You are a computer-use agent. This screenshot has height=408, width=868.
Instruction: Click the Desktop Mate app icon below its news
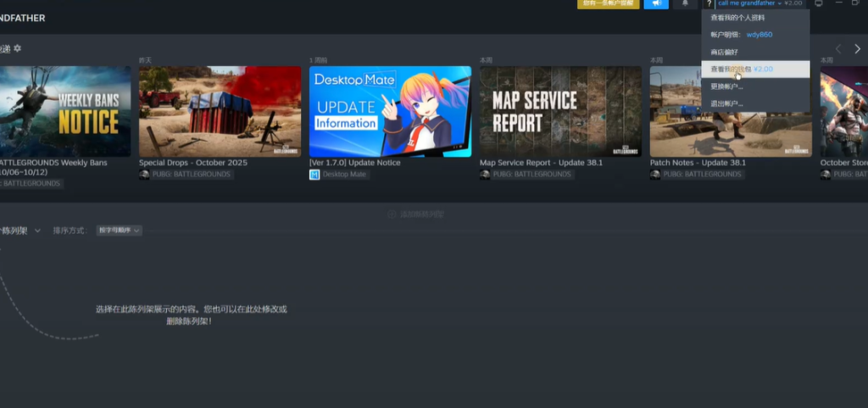tap(314, 175)
